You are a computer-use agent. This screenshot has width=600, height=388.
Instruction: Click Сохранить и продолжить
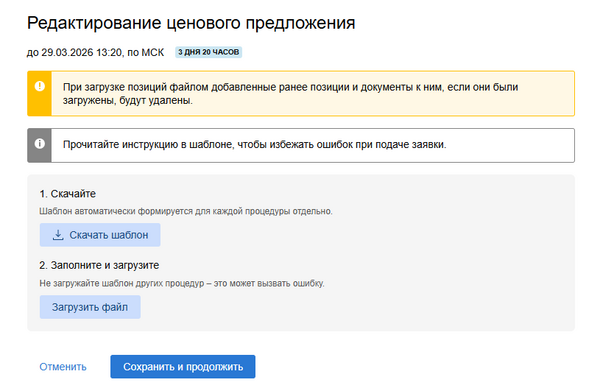183,367
